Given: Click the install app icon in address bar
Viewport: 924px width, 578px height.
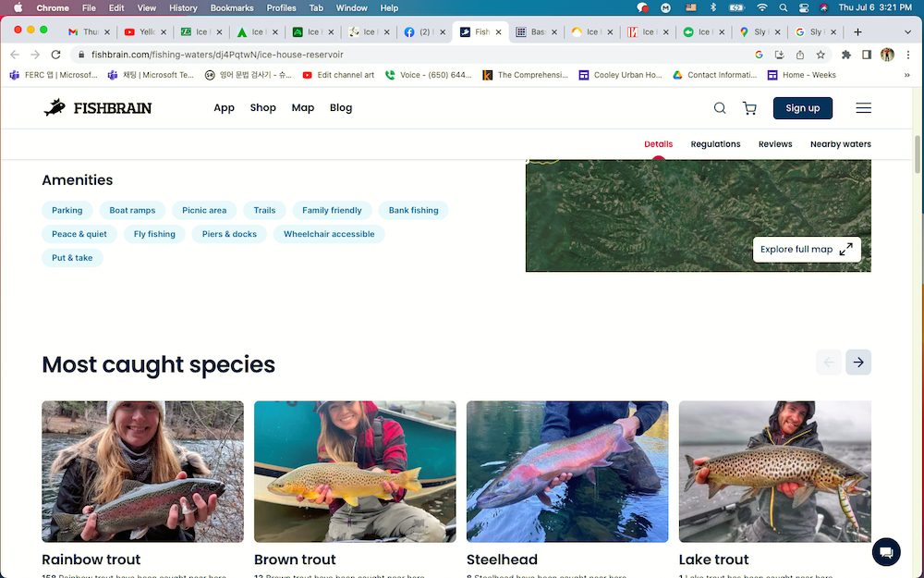Looking at the screenshot, I should tap(779, 55).
